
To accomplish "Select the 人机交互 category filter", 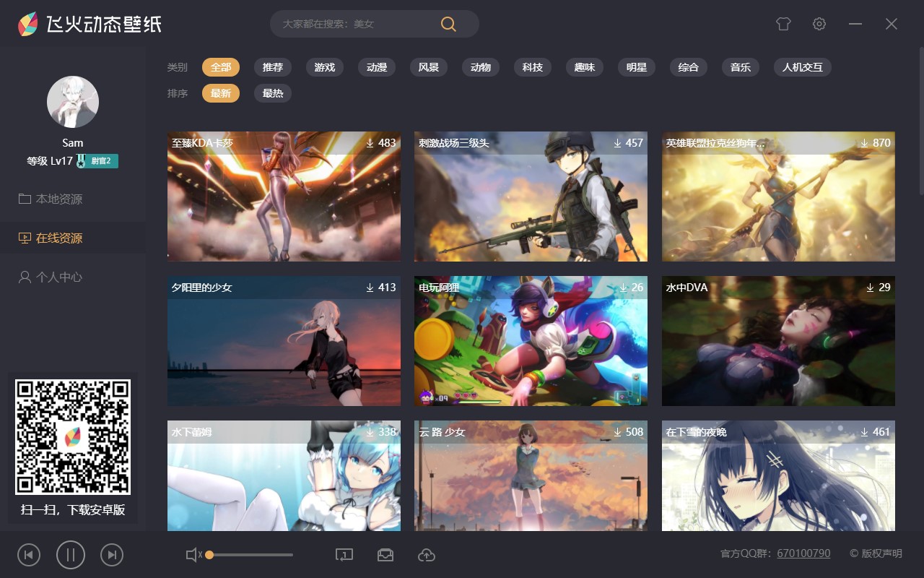I will click(803, 67).
